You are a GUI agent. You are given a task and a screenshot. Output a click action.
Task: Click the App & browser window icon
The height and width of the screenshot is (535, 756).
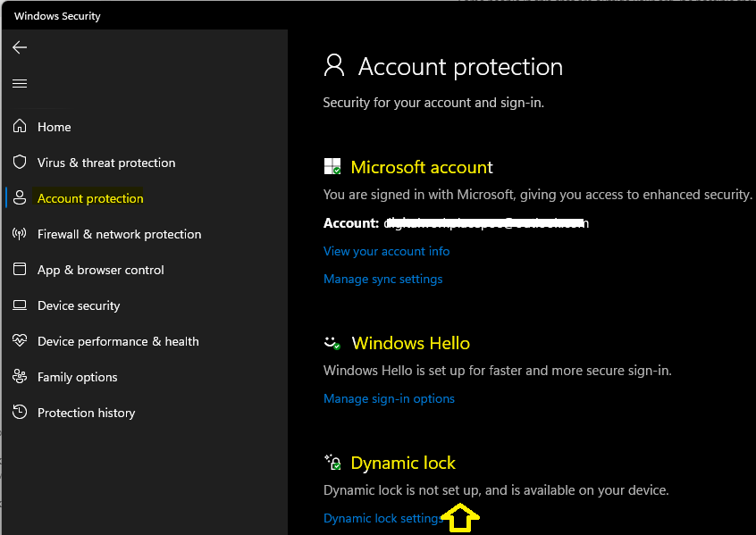point(20,269)
